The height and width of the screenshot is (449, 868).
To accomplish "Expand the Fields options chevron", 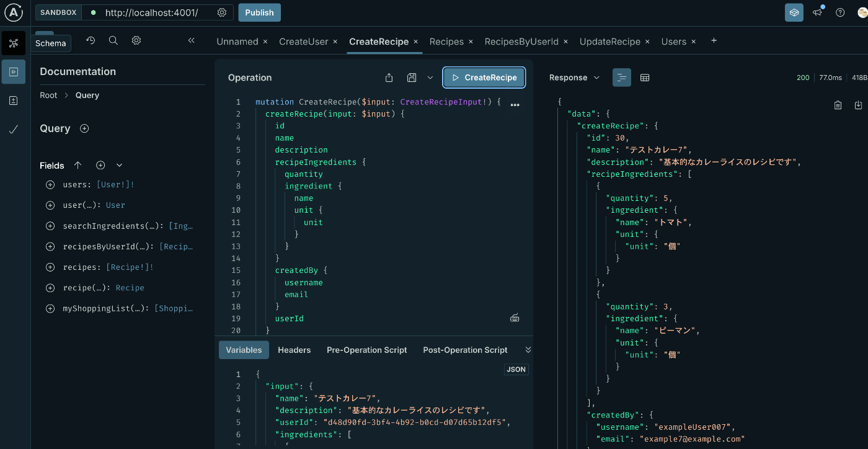I will (120, 166).
